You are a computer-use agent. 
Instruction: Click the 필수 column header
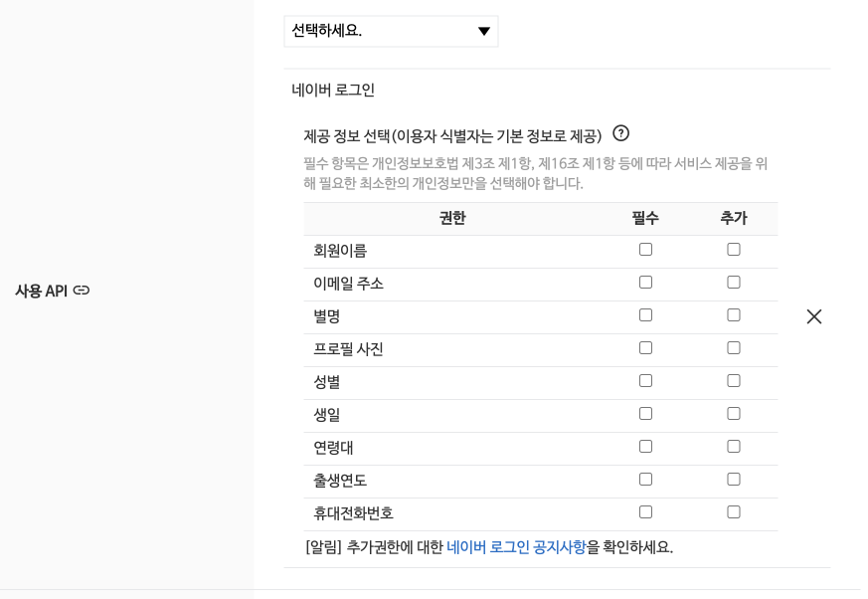[x=645, y=218]
